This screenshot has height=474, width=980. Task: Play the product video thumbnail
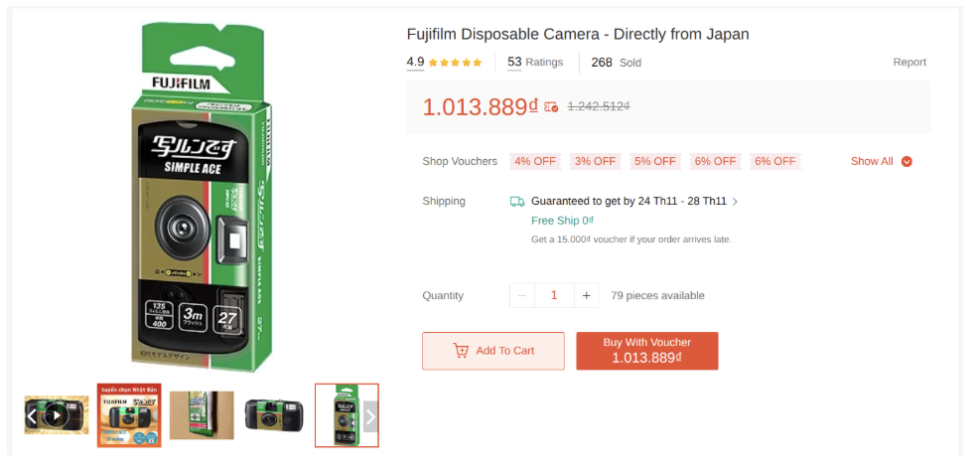click(x=57, y=414)
